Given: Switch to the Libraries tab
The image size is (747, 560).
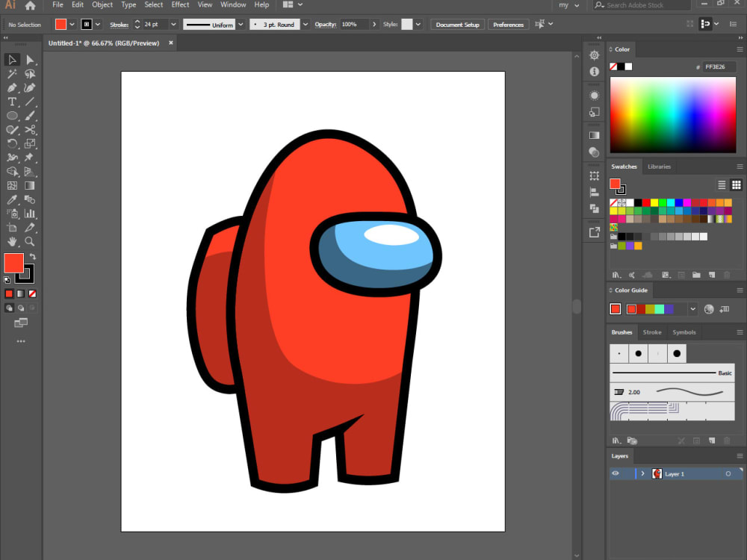Looking at the screenshot, I should pos(660,167).
